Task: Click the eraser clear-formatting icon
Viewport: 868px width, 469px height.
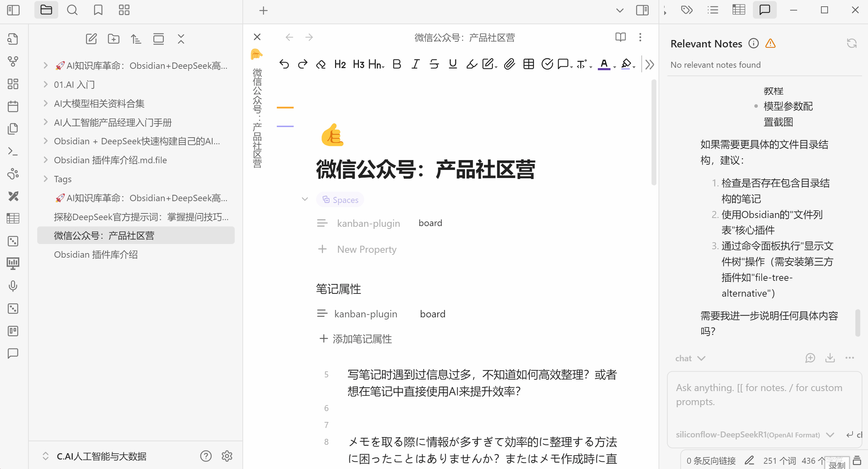Action: click(321, 64)
